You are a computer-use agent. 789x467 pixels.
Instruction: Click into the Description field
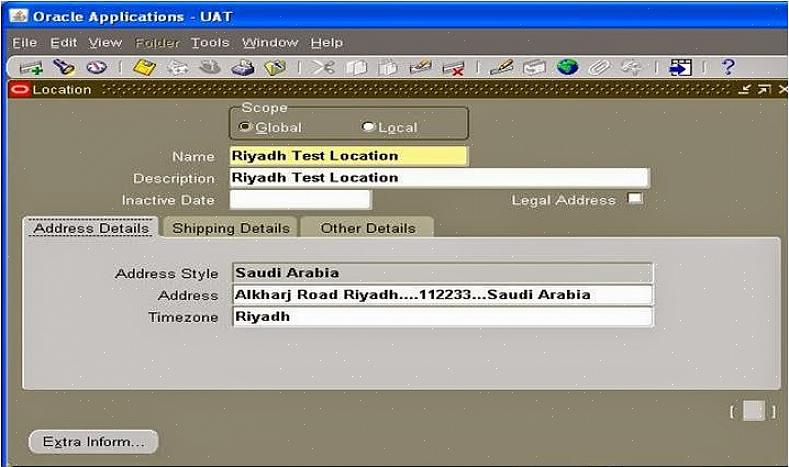(440, 178)
